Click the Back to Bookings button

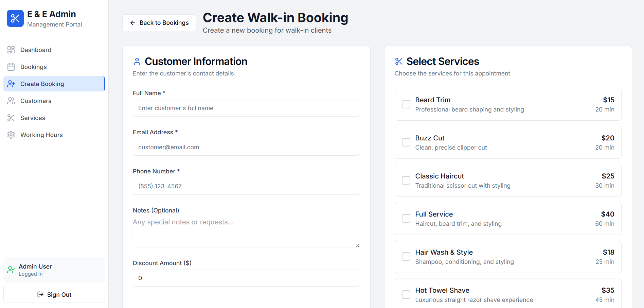click(159, 22)
